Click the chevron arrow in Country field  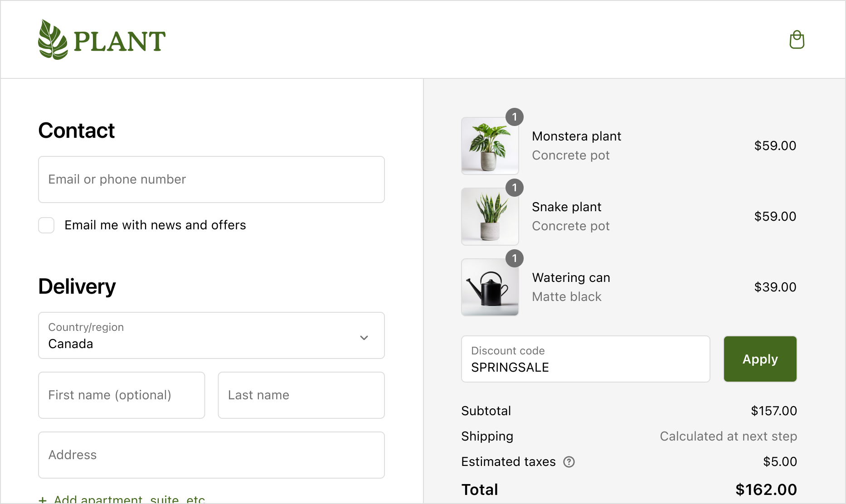click(x=364, y=338)
